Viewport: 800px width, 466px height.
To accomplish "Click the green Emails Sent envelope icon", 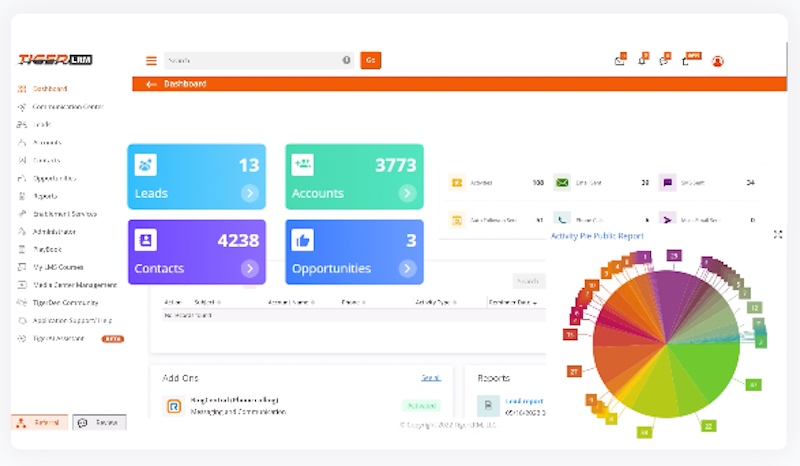I will pyautogui.click(x=562, y=182).
